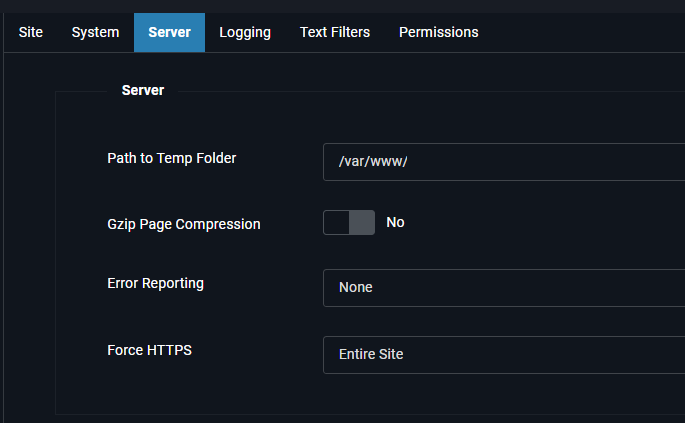Go to the Logging tab
The image size is (685, 423).
245,32
